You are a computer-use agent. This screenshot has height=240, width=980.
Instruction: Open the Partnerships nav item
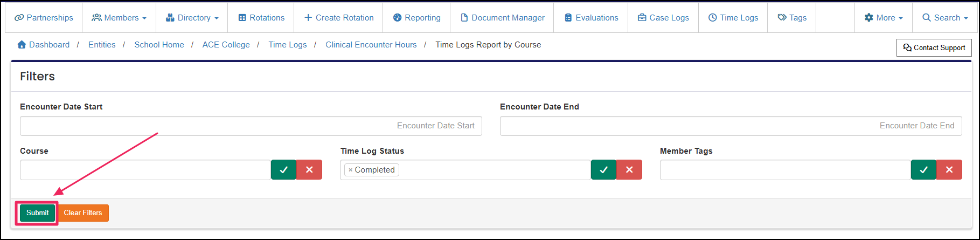tap(44, 18)
